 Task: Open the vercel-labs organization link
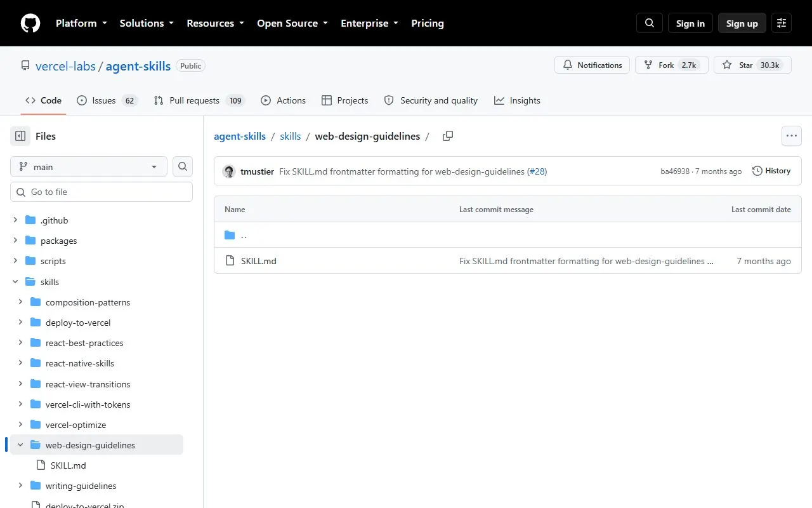click(x=65, y=66)
